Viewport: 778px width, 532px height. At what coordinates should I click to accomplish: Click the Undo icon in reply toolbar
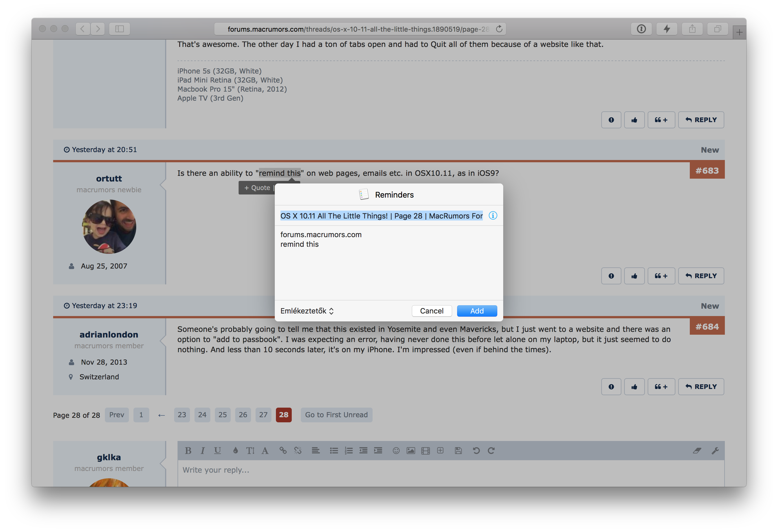pyautogui.click(x=476, y=451)
